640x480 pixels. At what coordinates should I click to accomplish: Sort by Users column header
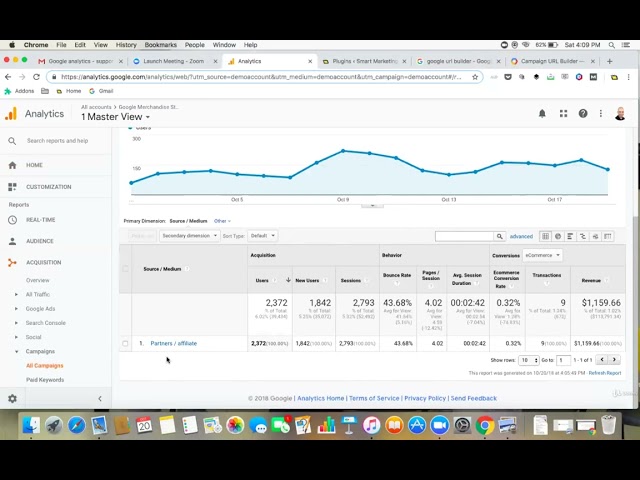point(262,280)
